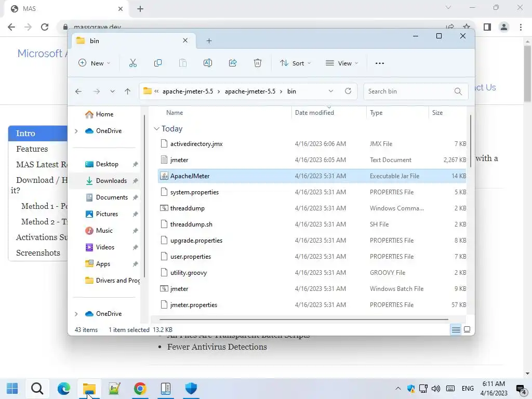Open Music in navigation pane
Screen dimensions: 532x399
(104, 231)
